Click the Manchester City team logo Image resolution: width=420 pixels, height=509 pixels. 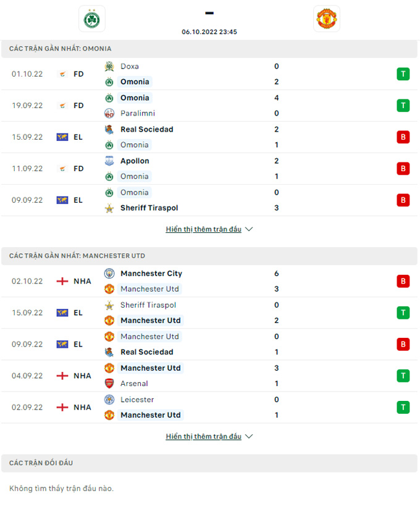(x=109, y=274)
